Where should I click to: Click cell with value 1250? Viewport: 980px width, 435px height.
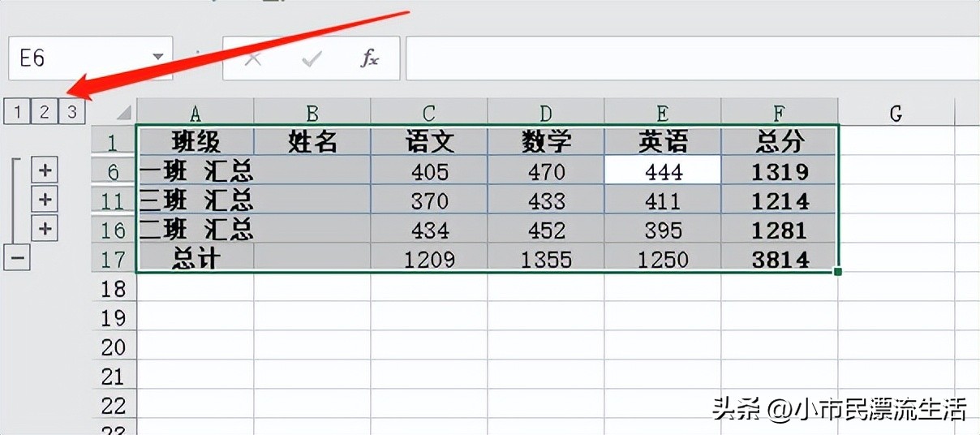(x=663, y=259)
